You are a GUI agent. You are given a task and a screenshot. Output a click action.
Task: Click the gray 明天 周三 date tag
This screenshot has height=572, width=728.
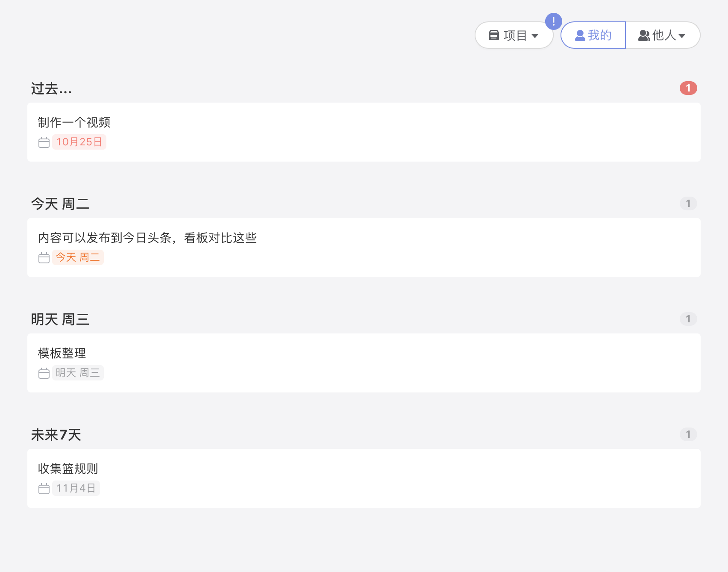[78, 373]
